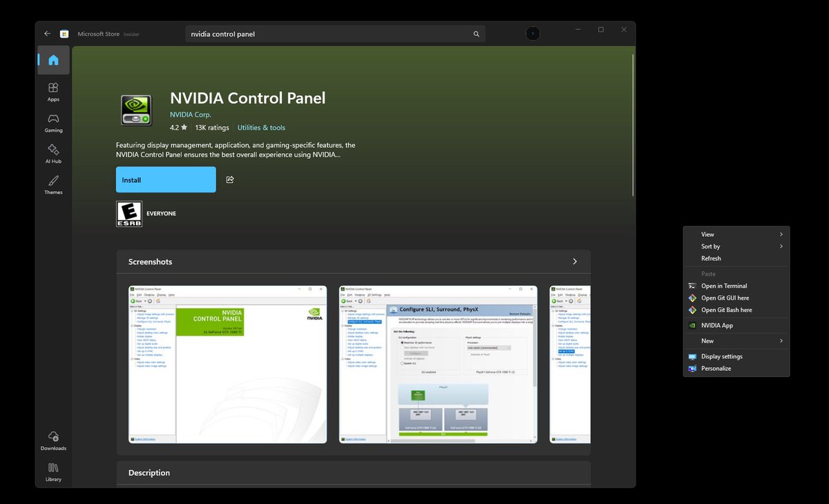
Task: Open the Configure SLI, Surround, PhysX screenshot
Action: 438,364
